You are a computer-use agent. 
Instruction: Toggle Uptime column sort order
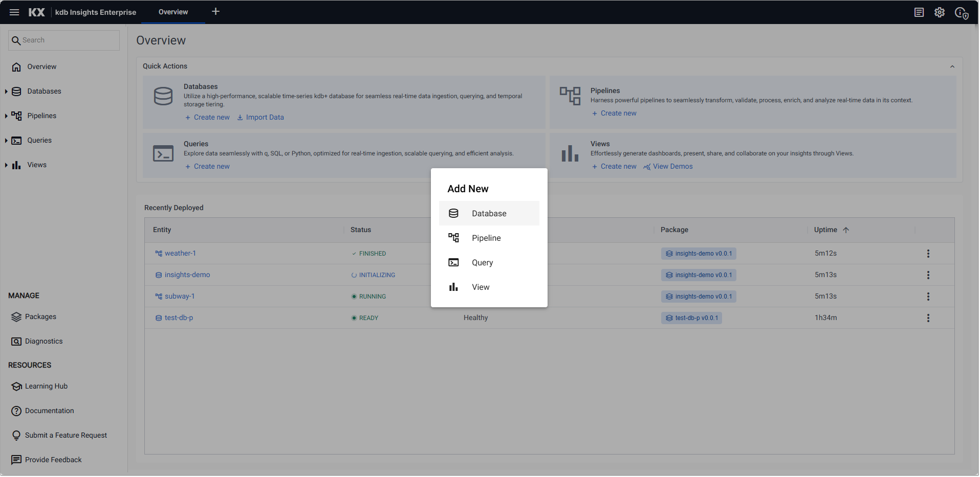pyautogui.click(x=846, y=230)
